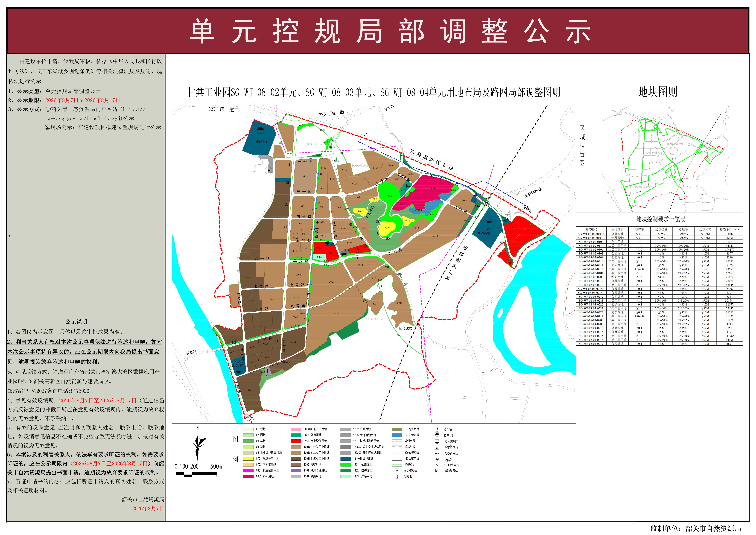Click the 0802 科研用地 crimson swatch
Screen dimensions: 756x535
[248, 477]
